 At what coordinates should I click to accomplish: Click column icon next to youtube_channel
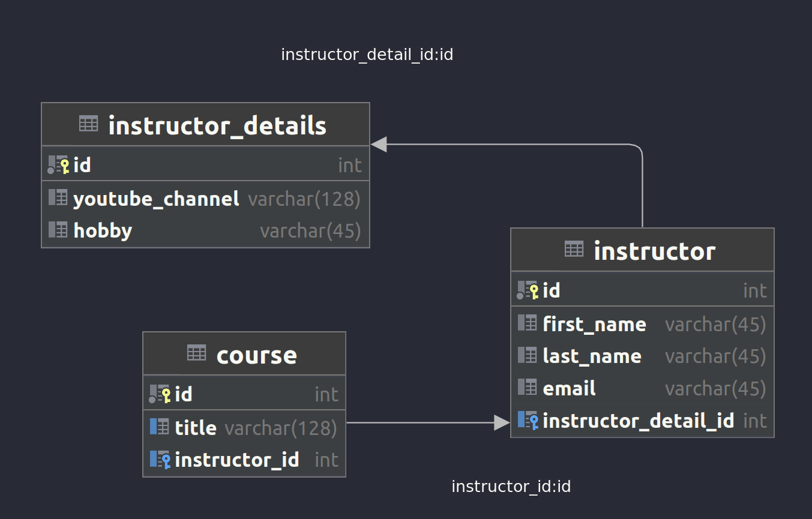pos(58,197)
